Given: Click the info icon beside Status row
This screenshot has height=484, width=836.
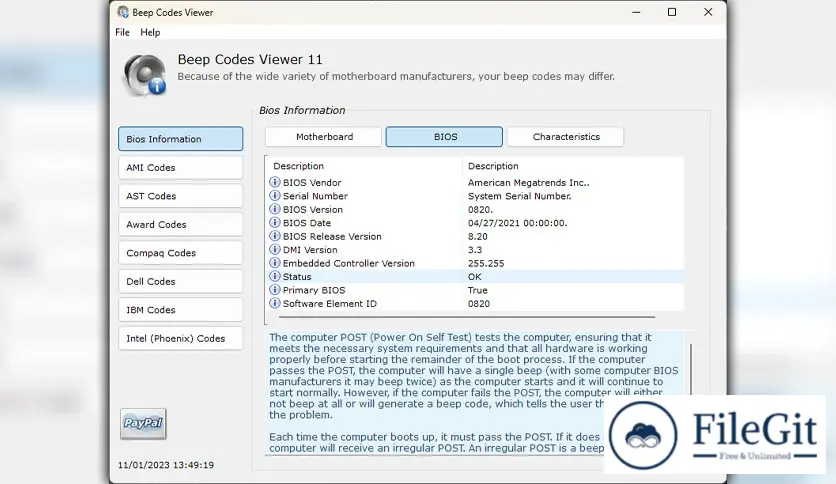Looking at the screenshot, I should pyautogui.click(x=275, y=276).
